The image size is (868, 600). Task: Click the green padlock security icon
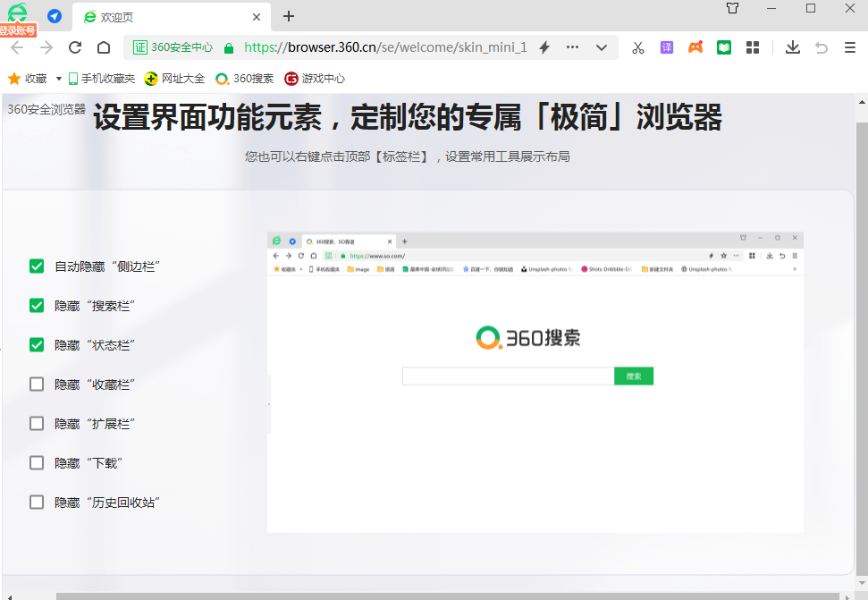229,48
